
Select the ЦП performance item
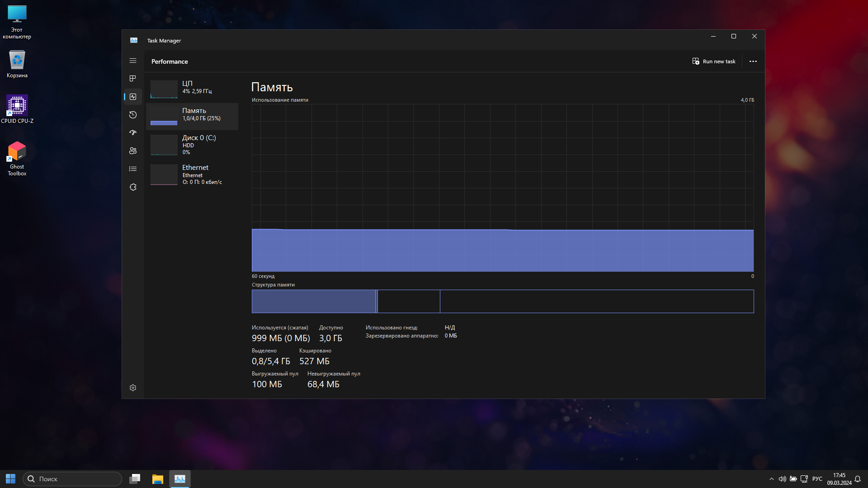(x=192, y=89)
